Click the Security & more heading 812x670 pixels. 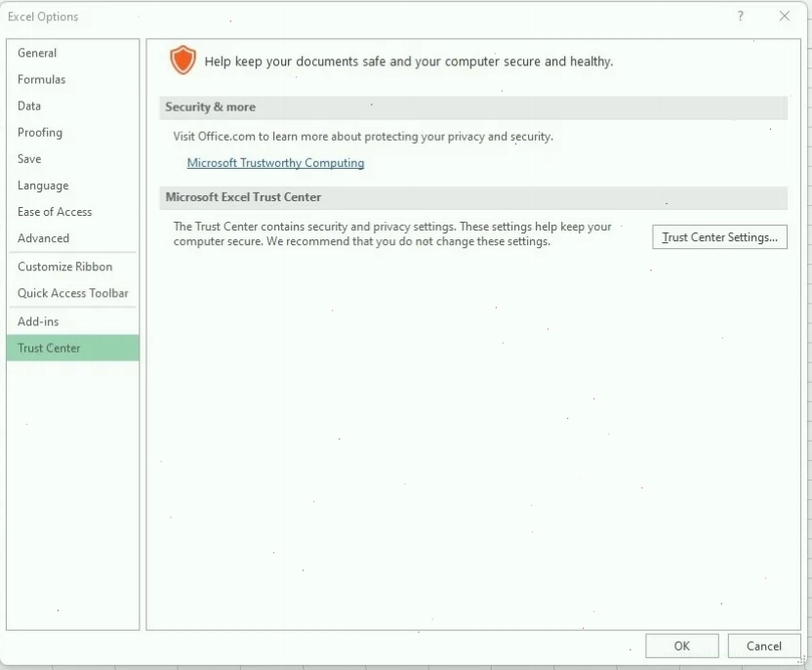[210, 106]
